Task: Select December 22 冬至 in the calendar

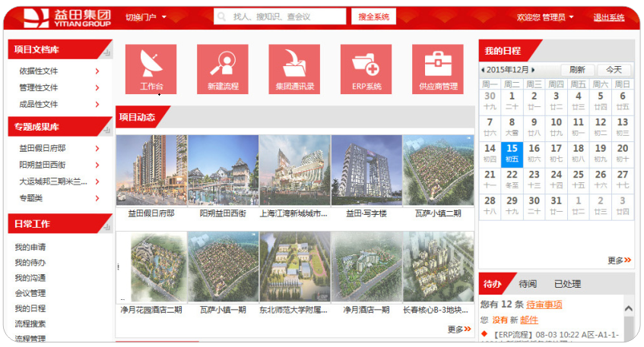Action: [x=512, y=180]
